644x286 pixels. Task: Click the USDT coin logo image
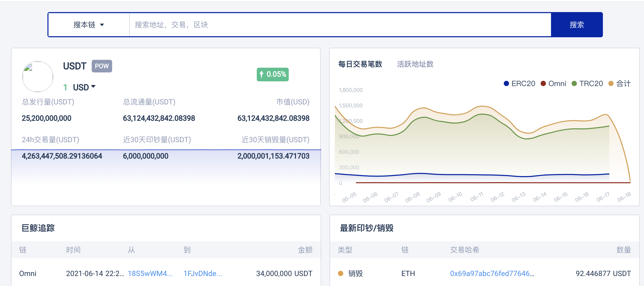[38, 77]
